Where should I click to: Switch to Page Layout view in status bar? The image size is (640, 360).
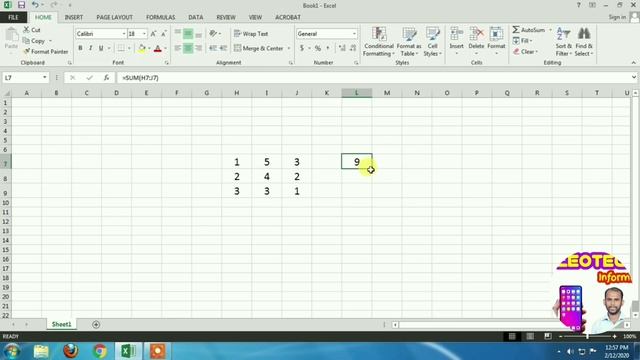click(530, 336)
